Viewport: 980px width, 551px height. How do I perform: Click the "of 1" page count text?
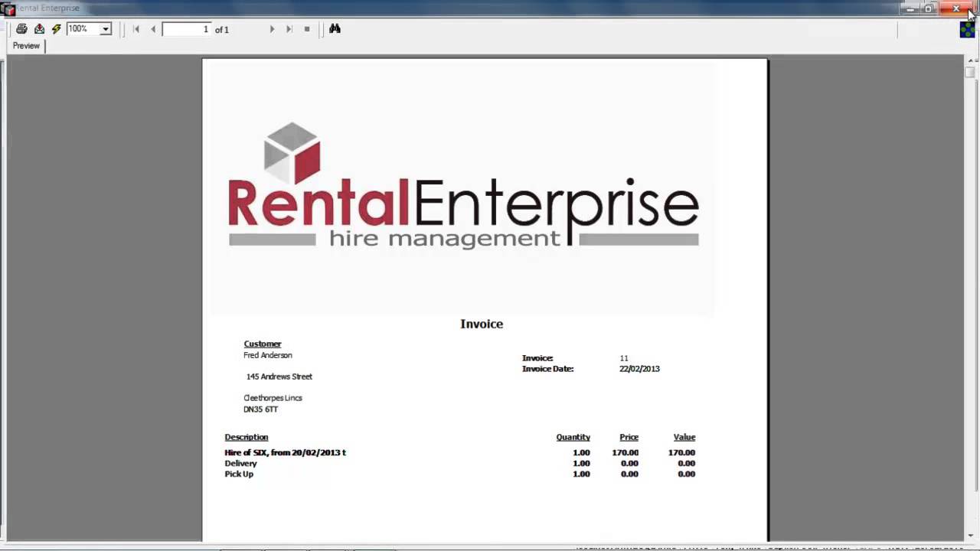coord(222,30)
